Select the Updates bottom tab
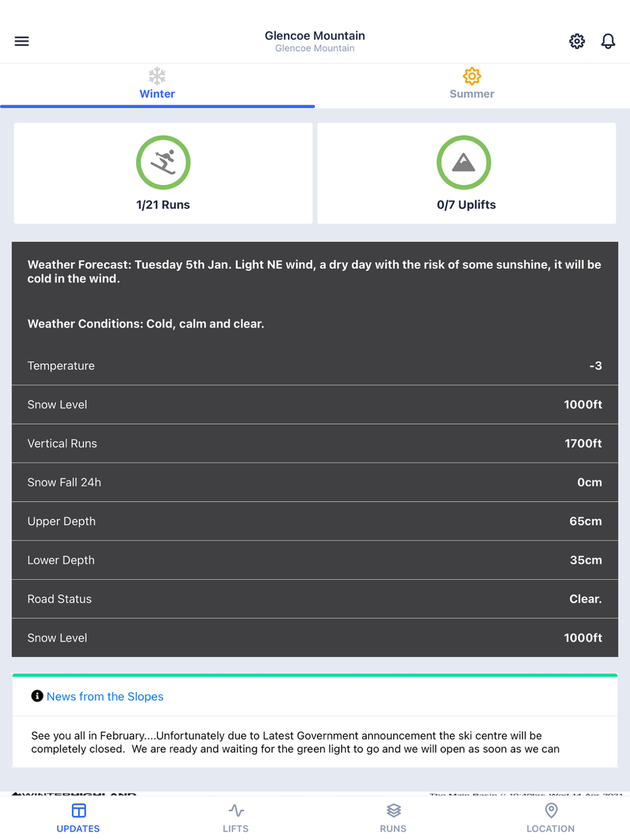Image resolution: width=630 pixels, height=840 pixels. (78, 818)
